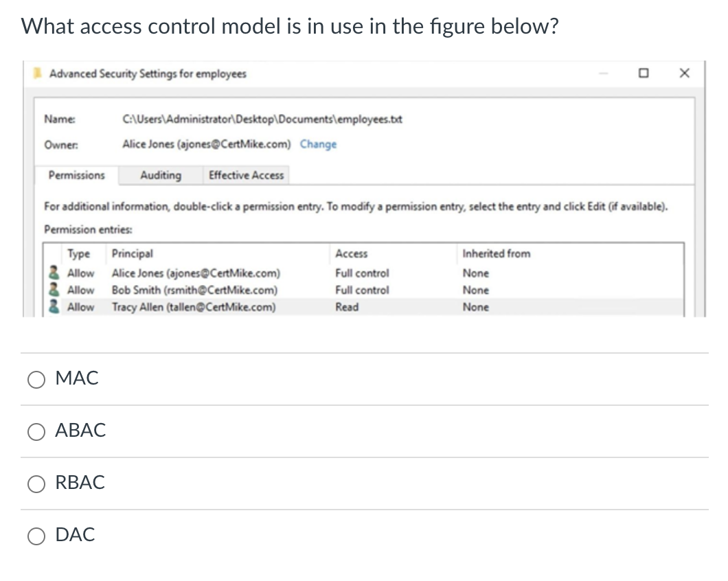Viewport: 728px width, 581px height.
Task: Select the Permissions tab
Action: pyautogui.click(x=76, y=175)
